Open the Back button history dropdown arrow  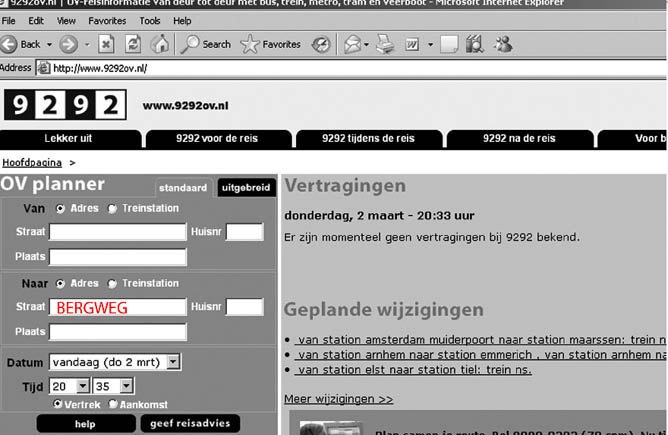49,45
